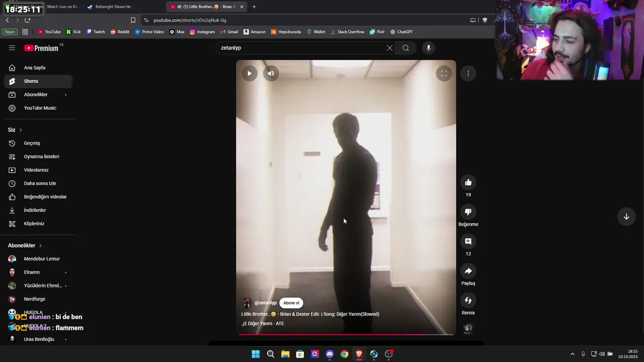Start voice search with microphone
This screenshot has height=362, width=644.
point(429,48)
